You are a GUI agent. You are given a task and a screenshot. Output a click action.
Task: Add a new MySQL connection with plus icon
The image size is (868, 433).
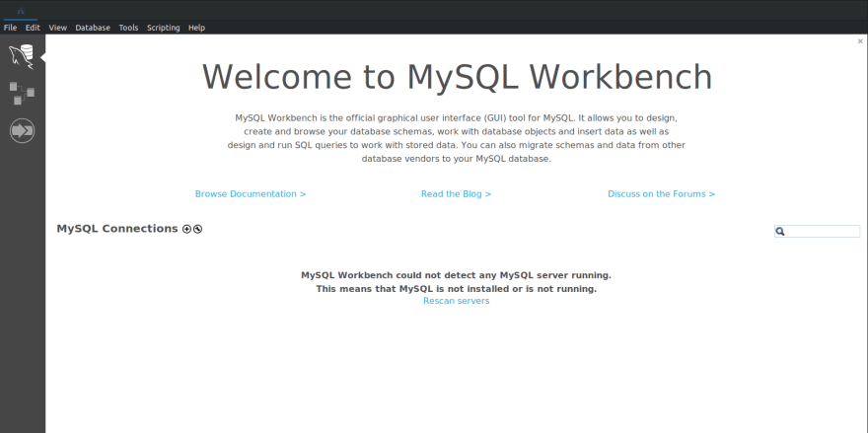tap(186, 229)
